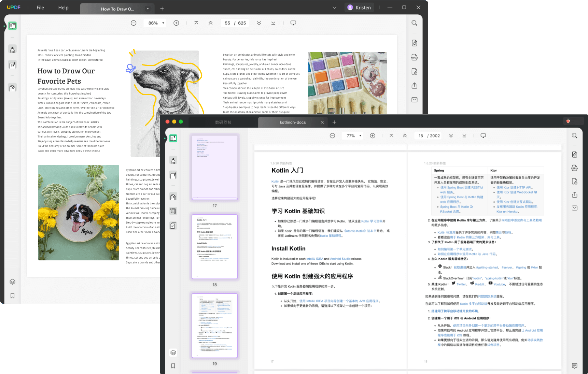Open the bookmarks panel in the front window
588x374 pixels.
[173, 366]
